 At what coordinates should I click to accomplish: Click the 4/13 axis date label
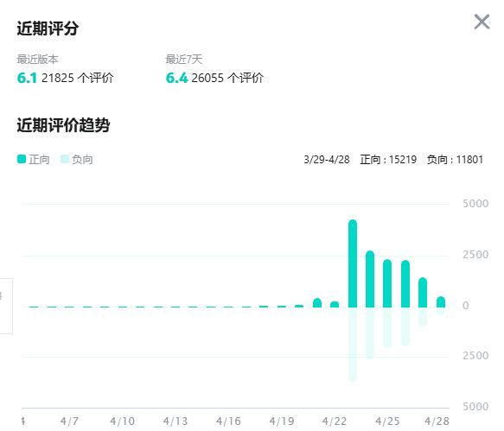pos(175,421)
